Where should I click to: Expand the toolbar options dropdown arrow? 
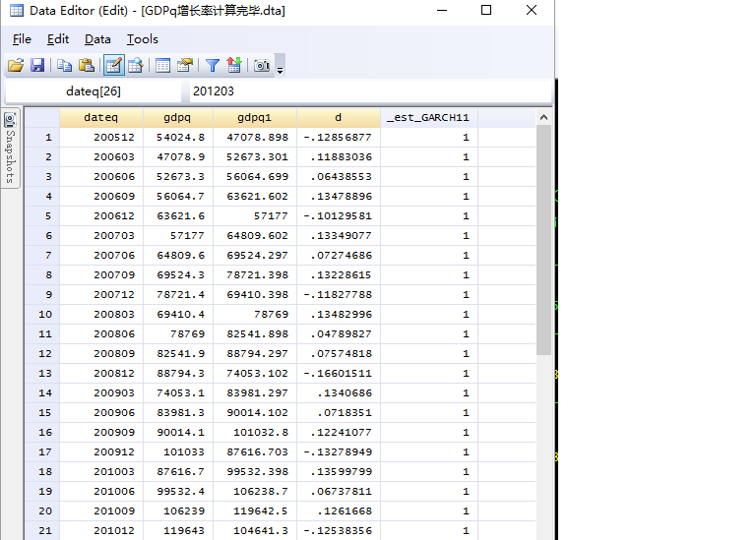(x=281, y=69)
